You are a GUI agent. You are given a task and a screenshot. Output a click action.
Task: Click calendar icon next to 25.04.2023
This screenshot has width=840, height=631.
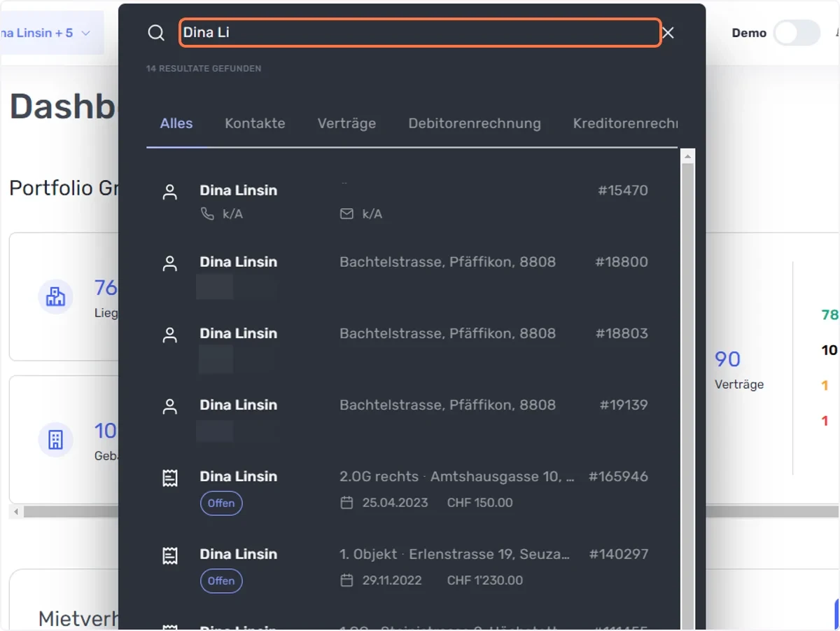pos(346,503)
